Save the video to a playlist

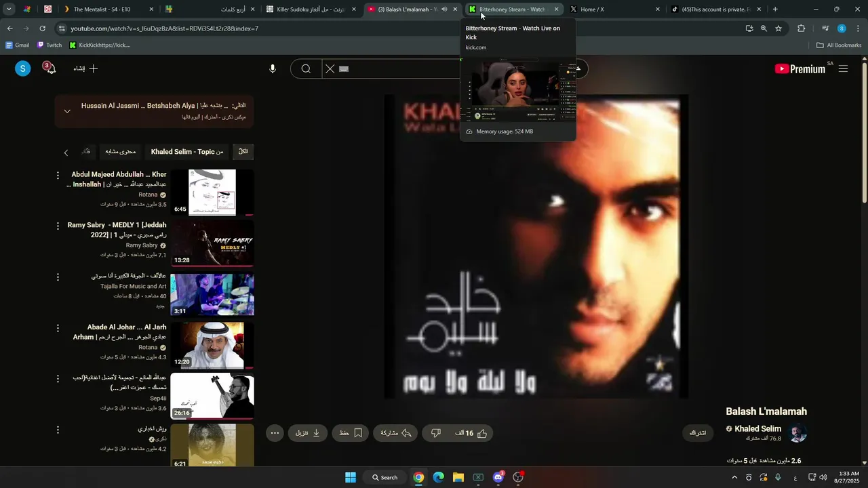[x=351, y=433]
